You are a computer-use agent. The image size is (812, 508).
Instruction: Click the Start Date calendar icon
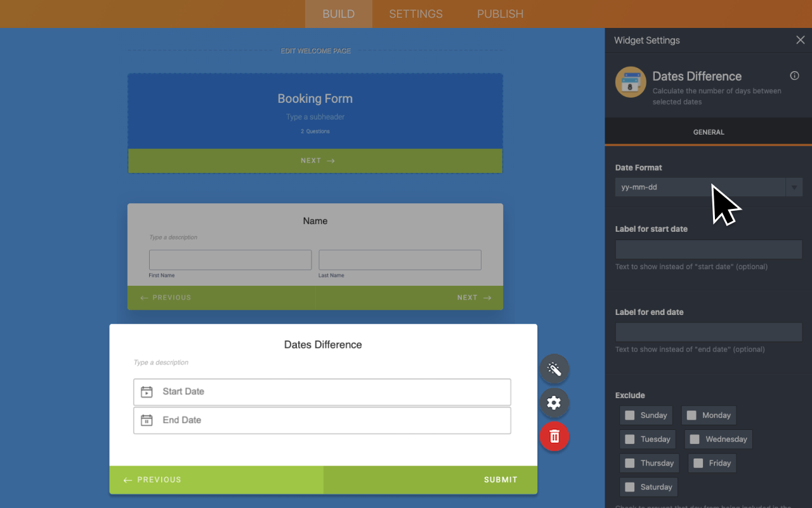(x=147, y=392)
